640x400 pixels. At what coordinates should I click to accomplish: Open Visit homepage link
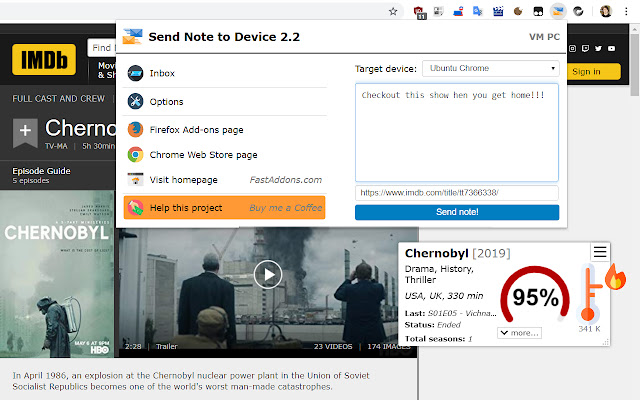coord(183,180)
